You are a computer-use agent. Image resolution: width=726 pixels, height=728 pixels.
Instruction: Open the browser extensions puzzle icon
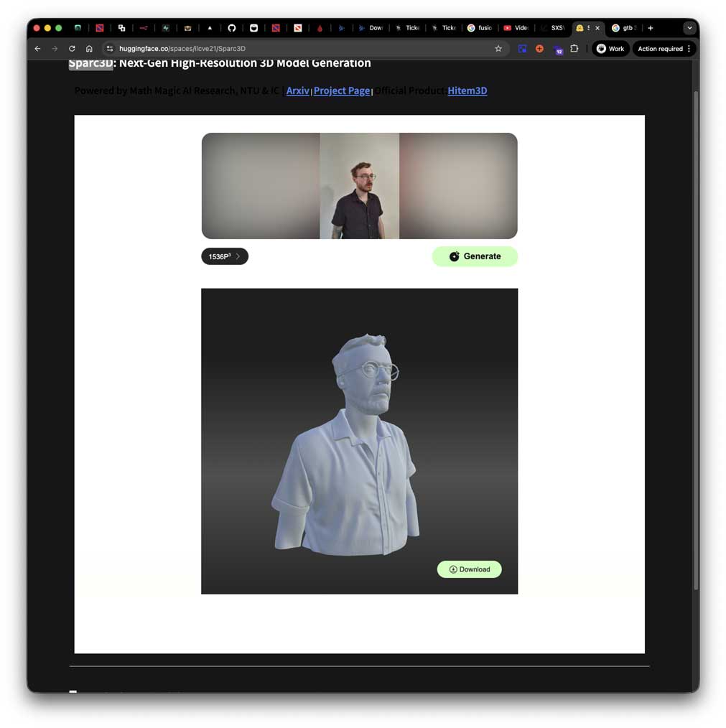point(574,49)
